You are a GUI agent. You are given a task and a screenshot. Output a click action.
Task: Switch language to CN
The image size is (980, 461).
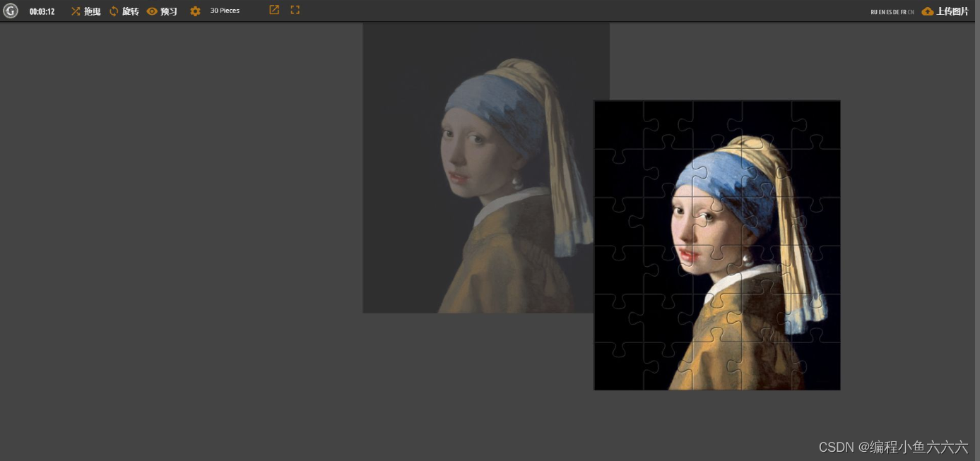911,12
